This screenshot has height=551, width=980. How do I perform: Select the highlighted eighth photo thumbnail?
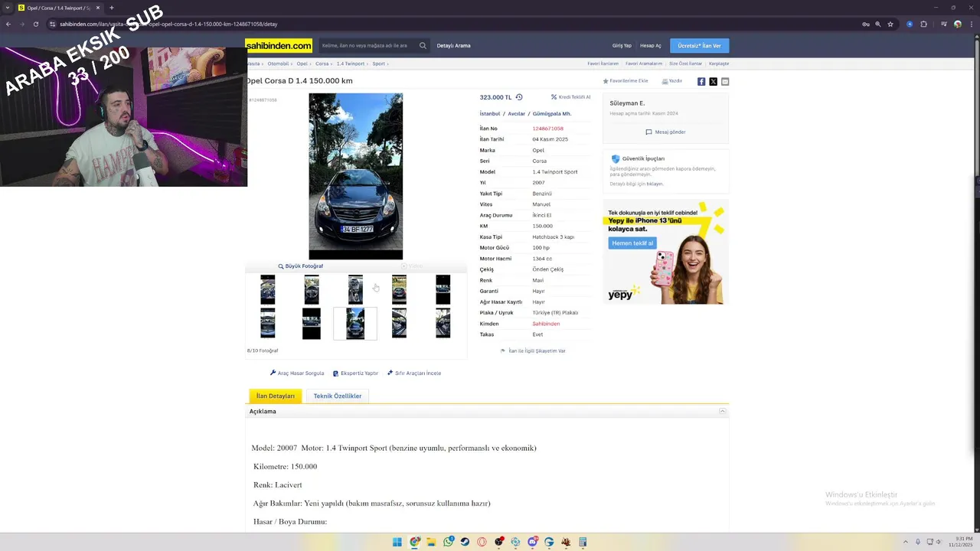pyautogui.click(x=355, y=323)
